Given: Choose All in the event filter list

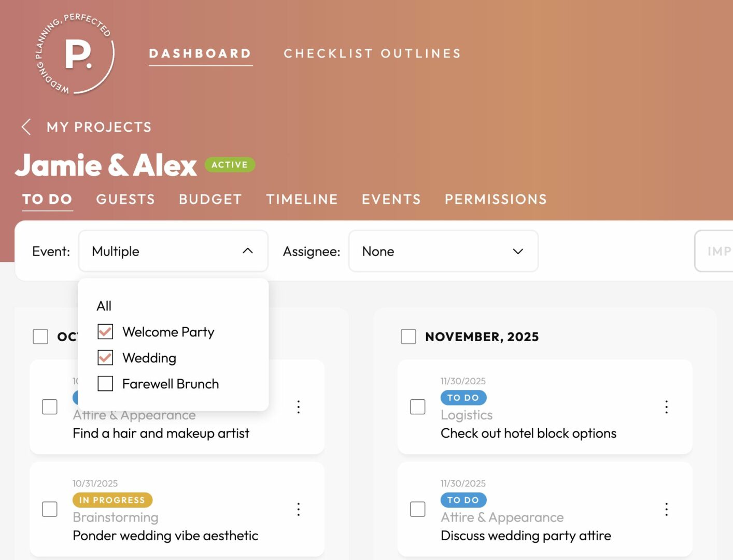Looking at the screenshot, I should coord(104,306).
